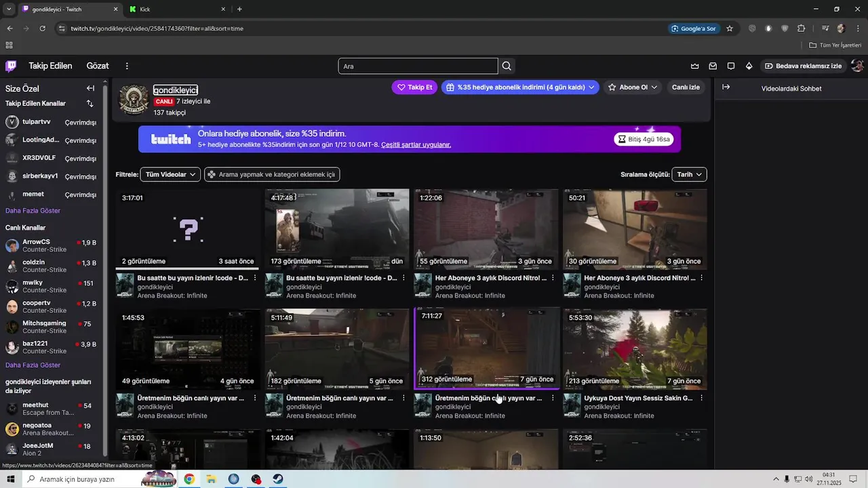868x488 pixels.
Task: Collapse the Videolardaki Sohbet panel arrow
Action: (x=726, y=87)
